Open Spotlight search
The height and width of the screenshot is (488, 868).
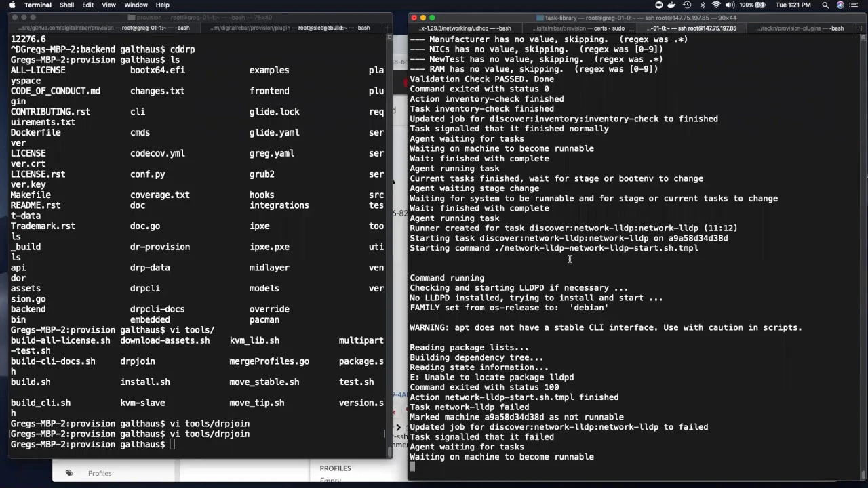coord(825,5)
